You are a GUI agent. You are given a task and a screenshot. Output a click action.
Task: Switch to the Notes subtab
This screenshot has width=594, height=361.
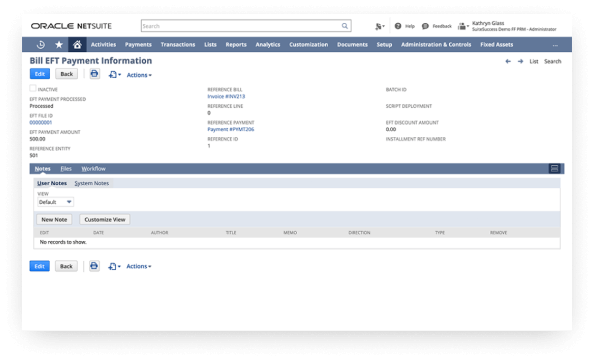[42, 169]
